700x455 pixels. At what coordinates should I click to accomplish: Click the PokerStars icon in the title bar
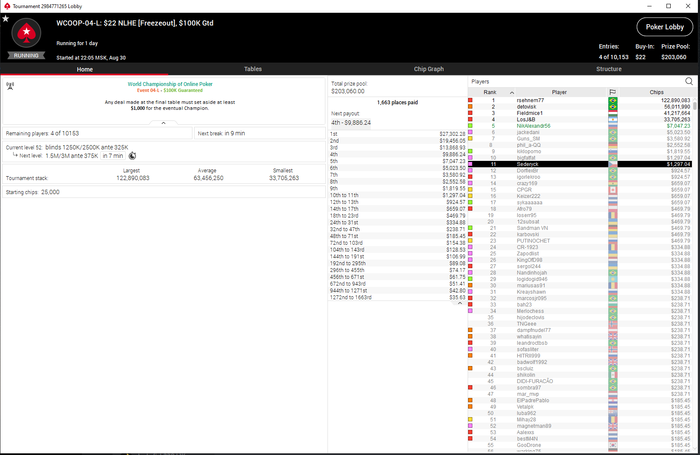pos(7,6)
